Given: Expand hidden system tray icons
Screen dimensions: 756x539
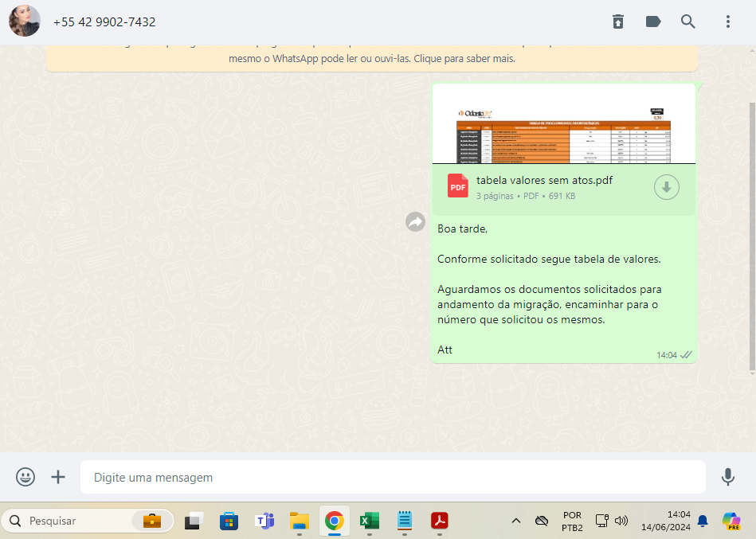Looking at the screenshot, I should (x=516, y=521).
